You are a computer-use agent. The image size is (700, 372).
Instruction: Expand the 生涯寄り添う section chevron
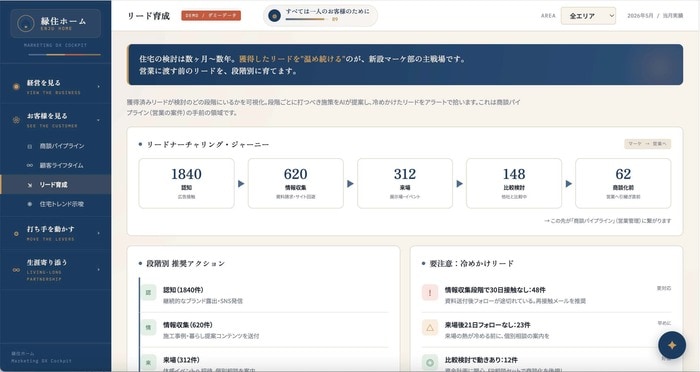99,270
